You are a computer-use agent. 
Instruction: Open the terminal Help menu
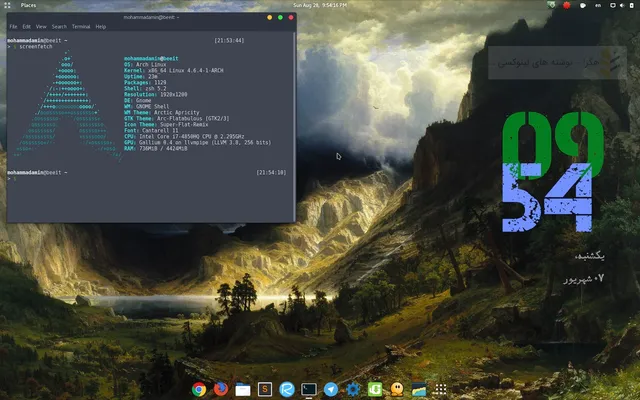coord(100,27)
